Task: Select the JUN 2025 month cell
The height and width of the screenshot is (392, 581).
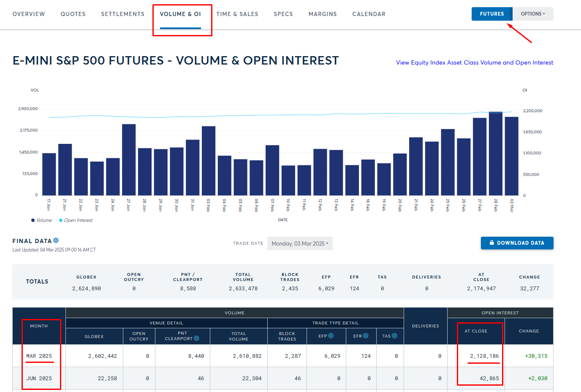Action: pyautogui.click(x=39, y=378)
